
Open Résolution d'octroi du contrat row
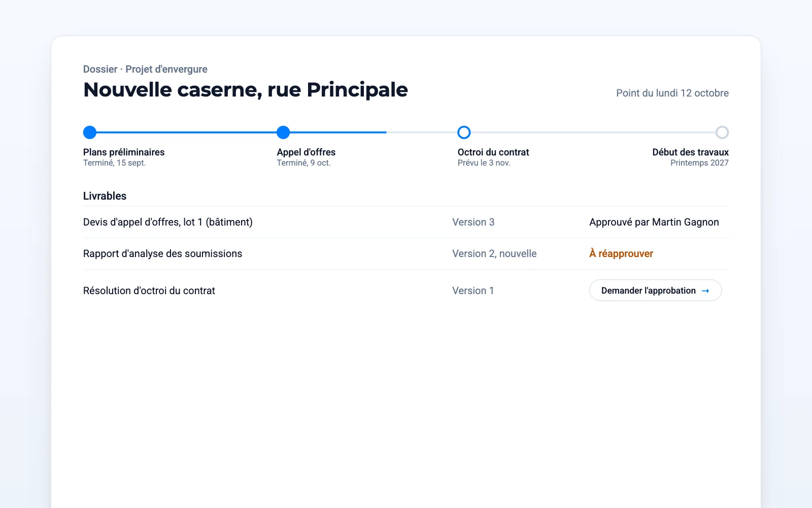point(406,291)
